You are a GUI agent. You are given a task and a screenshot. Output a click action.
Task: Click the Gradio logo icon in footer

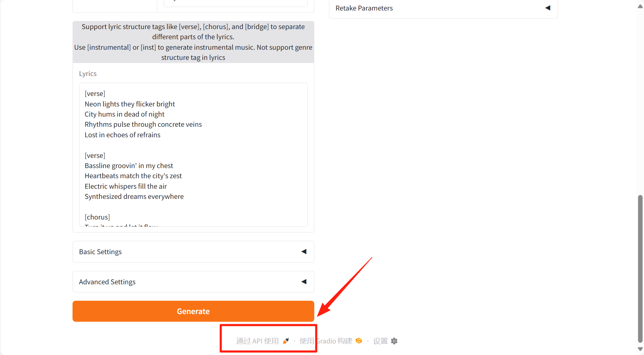(359, 341)
